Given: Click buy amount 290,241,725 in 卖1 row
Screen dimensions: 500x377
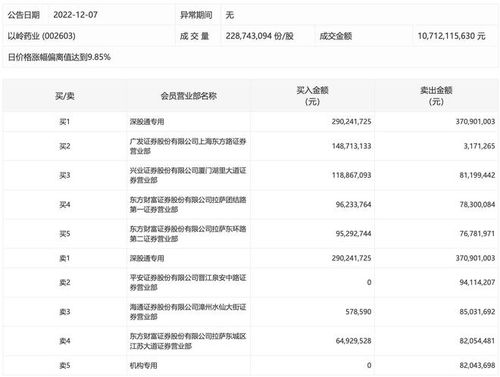Looking at the screenshot, I should coord(351,258).
